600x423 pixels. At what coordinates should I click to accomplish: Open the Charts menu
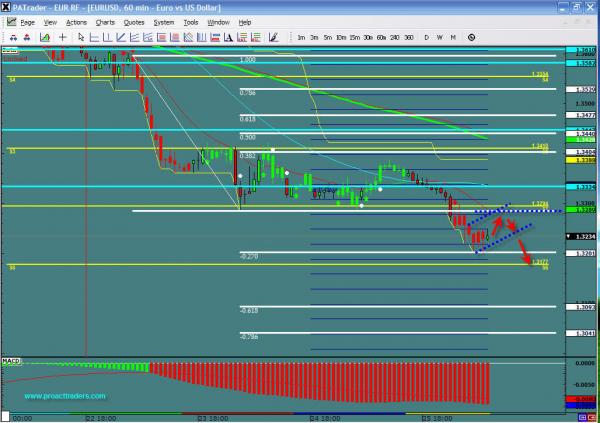click(x=104, y=21)
